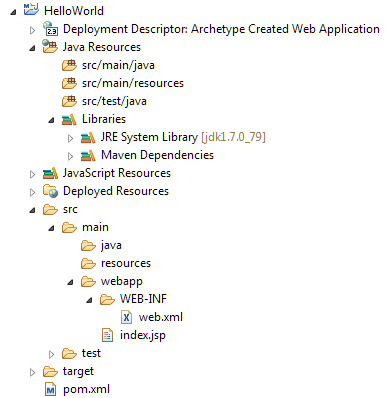386x398 pixels.
Task: Click the java folder icon under main
Action: tap(88, 246)
